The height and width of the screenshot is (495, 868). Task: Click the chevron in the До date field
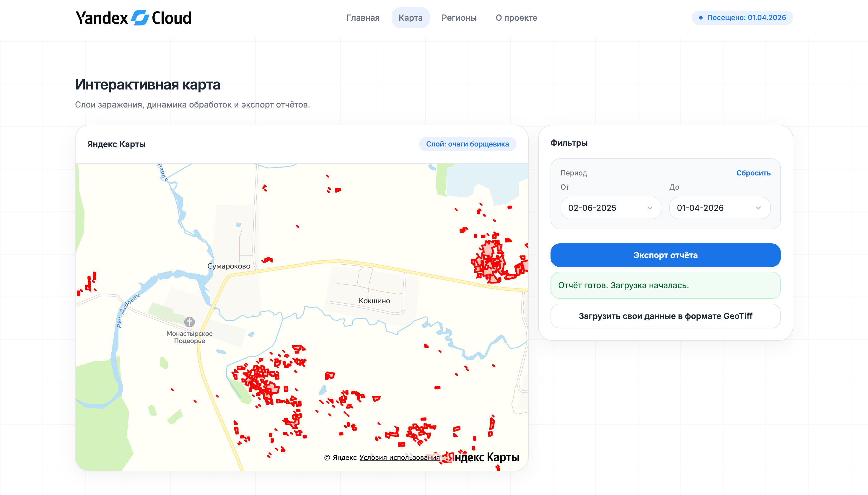click(758, 208)
